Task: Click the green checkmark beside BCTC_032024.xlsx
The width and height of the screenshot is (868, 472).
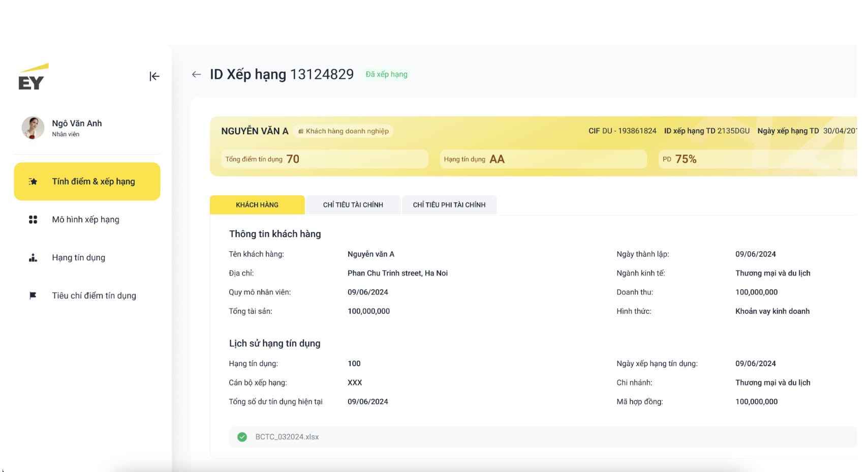Action: (242, 437)
